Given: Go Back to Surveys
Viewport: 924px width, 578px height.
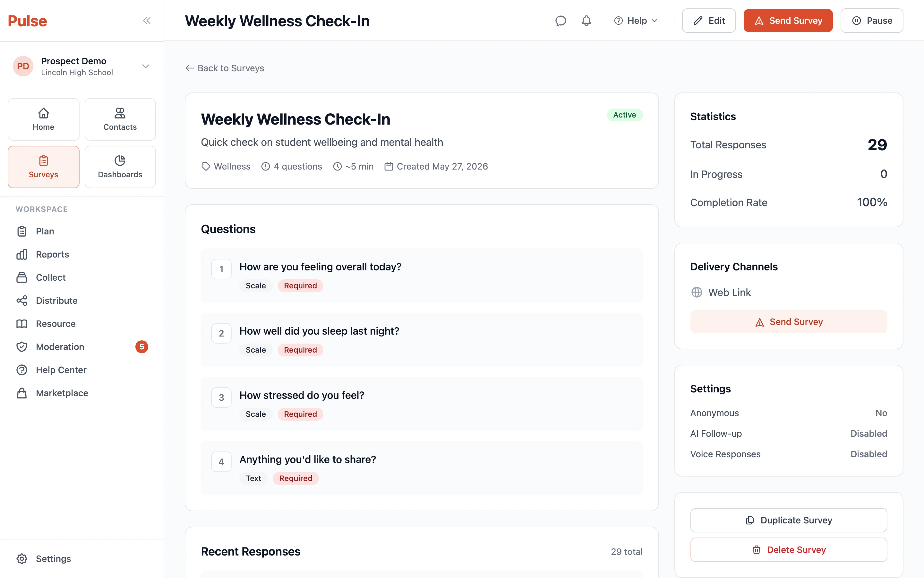Looking at the screenshot, I should [225, 68].
